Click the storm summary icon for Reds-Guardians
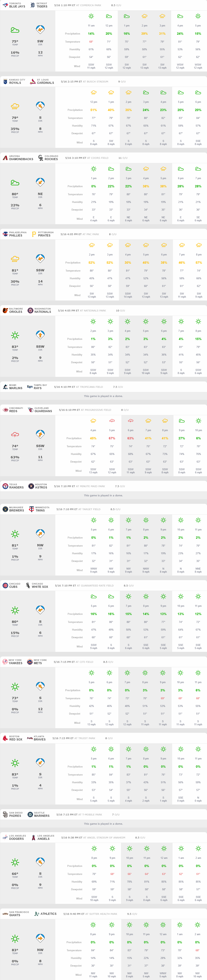 (15, 434)
